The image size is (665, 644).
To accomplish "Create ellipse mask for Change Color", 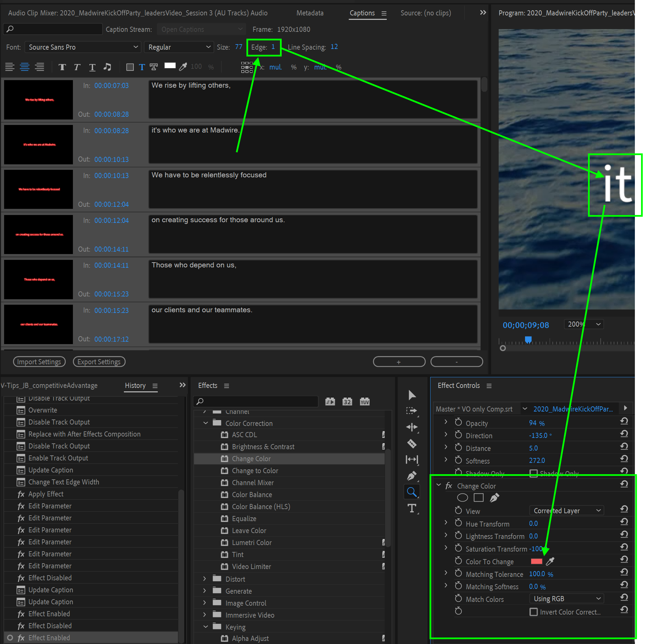I will (462, 498).
